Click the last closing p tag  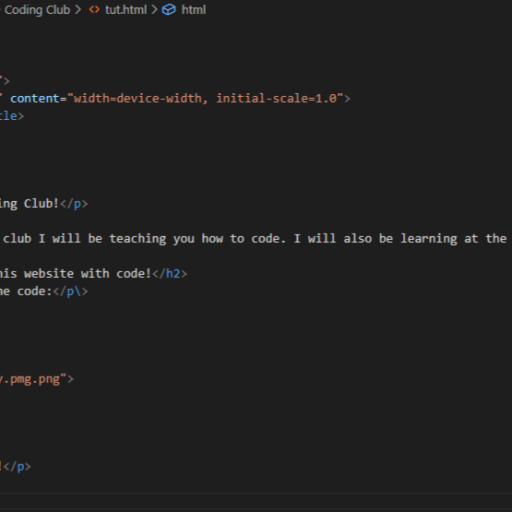pyautogui.click(x=17, y=467)
